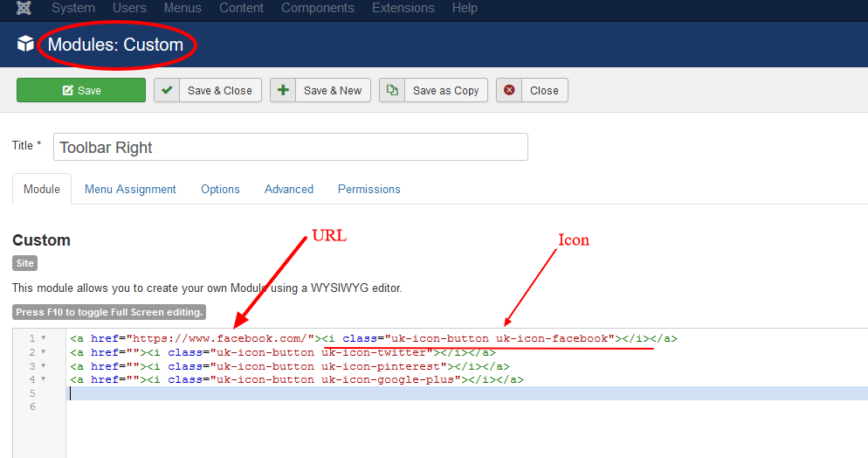Click the red X icon of Close
This screenshot has height=458, width=868.
[x=509, y=90]
